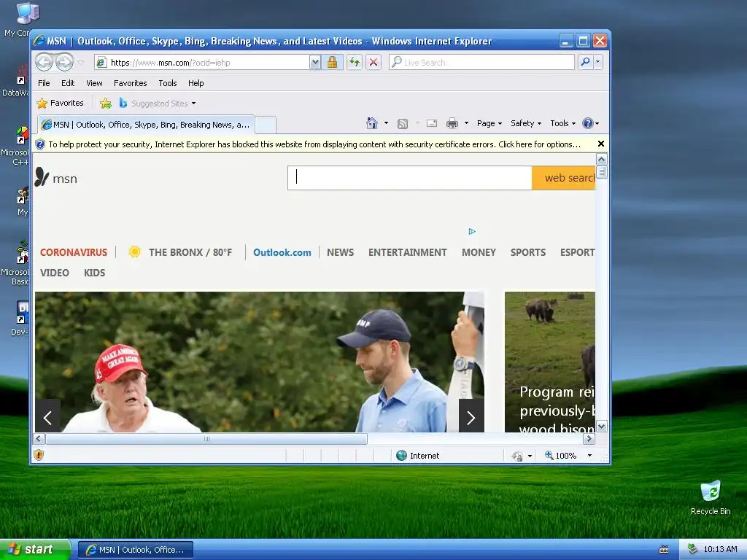Open the Edit menu
Screen dimensions: 747x560
point(68,83)
